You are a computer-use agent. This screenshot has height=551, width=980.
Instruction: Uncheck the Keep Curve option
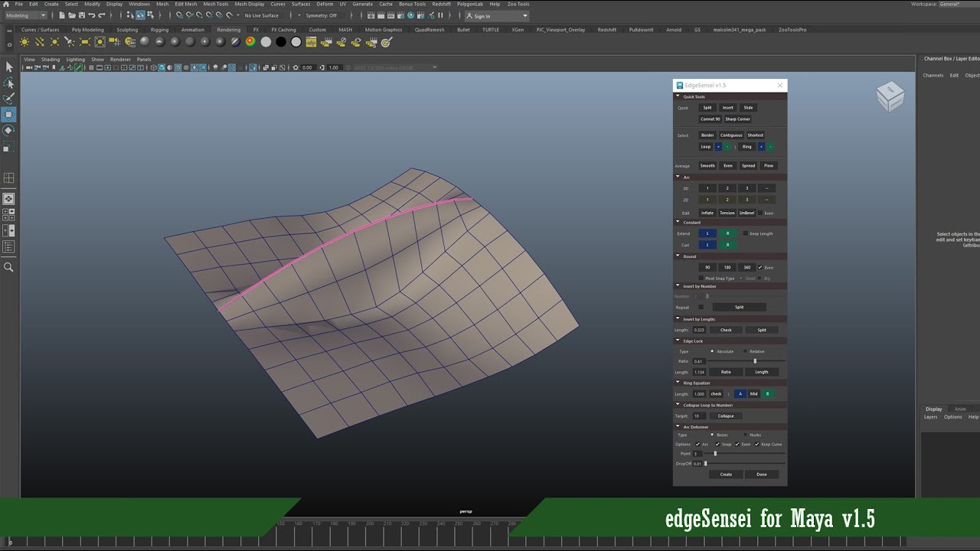coord(757,444)
